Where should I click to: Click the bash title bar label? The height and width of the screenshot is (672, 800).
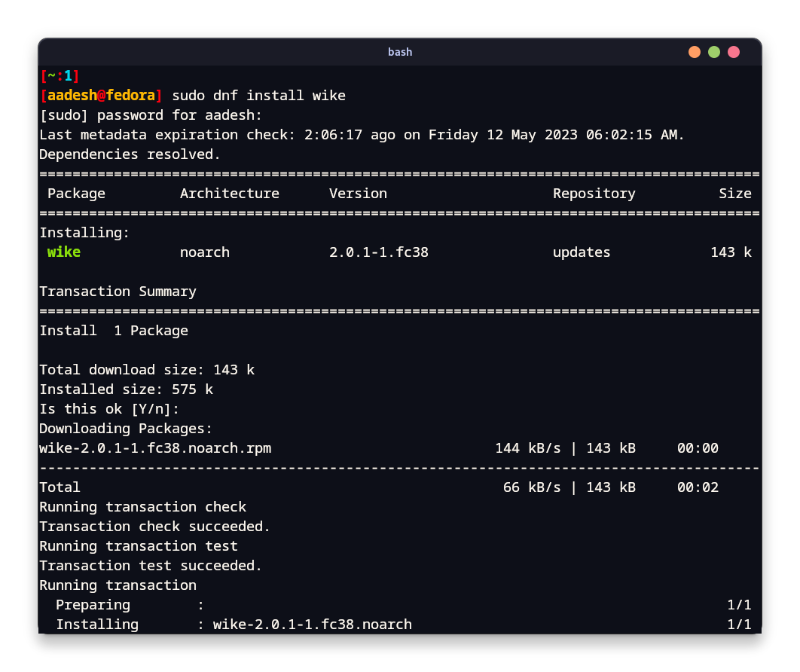click(400, 52)
